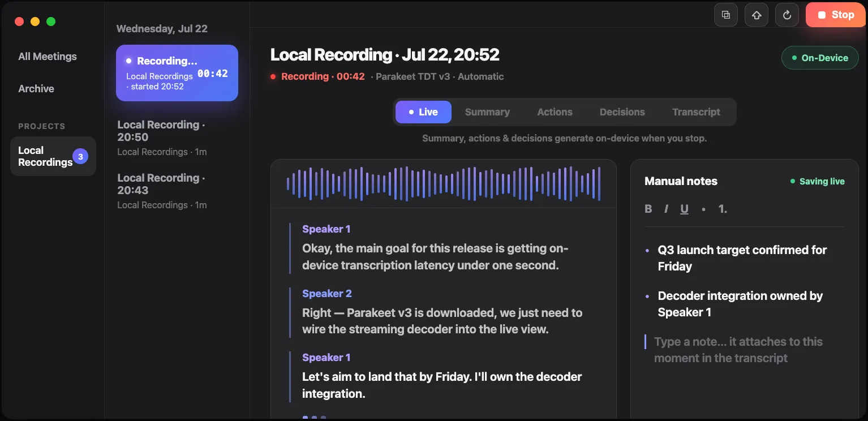Click transcript line 'Right — Parakeet v3 is downloaded'
868x421 pixels.
[442, 321]
